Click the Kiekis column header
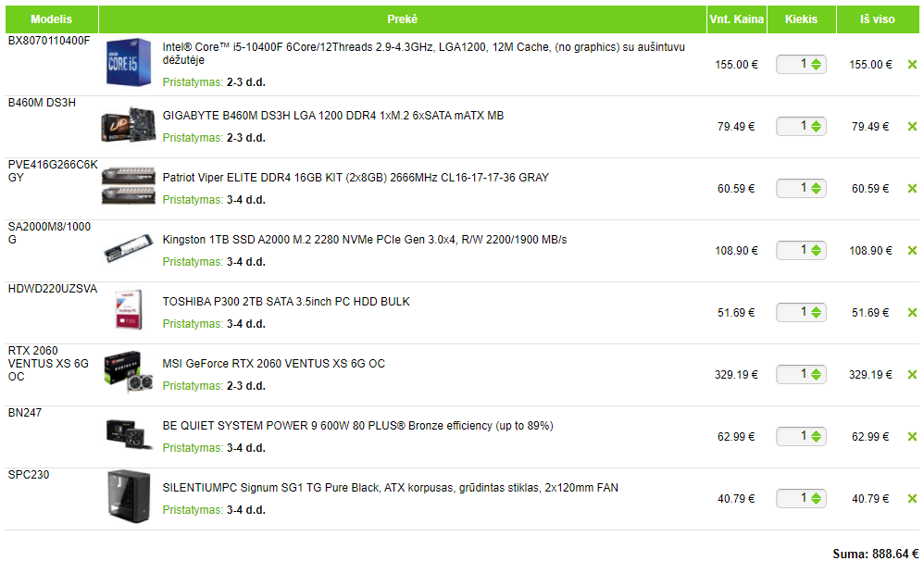The height and width of the screenshot is (586, 924). pos(802,19)
